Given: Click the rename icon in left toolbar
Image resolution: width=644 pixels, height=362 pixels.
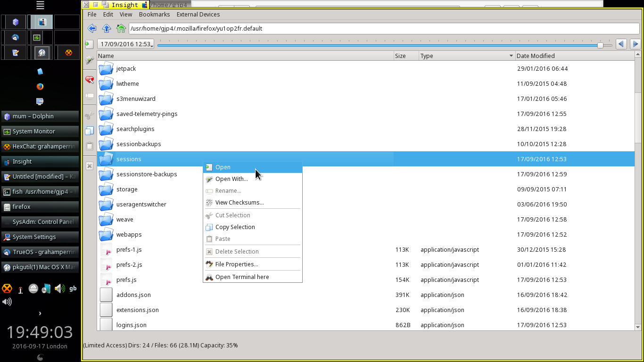Looking at the screenshot, I should pos(90,96).
